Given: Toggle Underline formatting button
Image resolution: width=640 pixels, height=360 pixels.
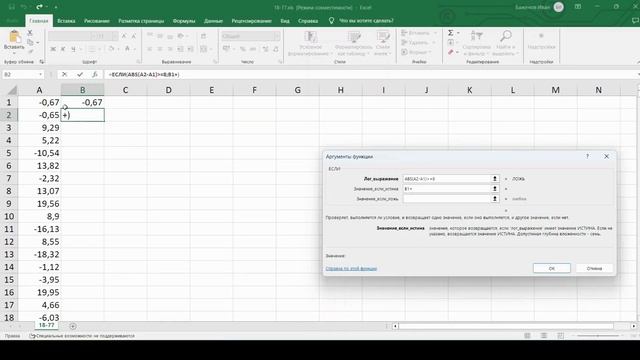Looking at the screenshot, I should (73, 49).
